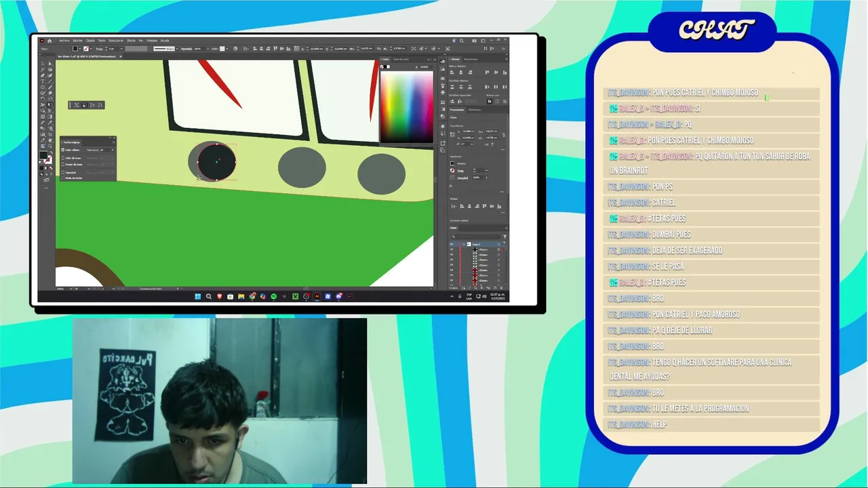Click the Recolor artwork icon in the control bar
868x488 pixels.
pyautogui.click(x=235, y=49)
